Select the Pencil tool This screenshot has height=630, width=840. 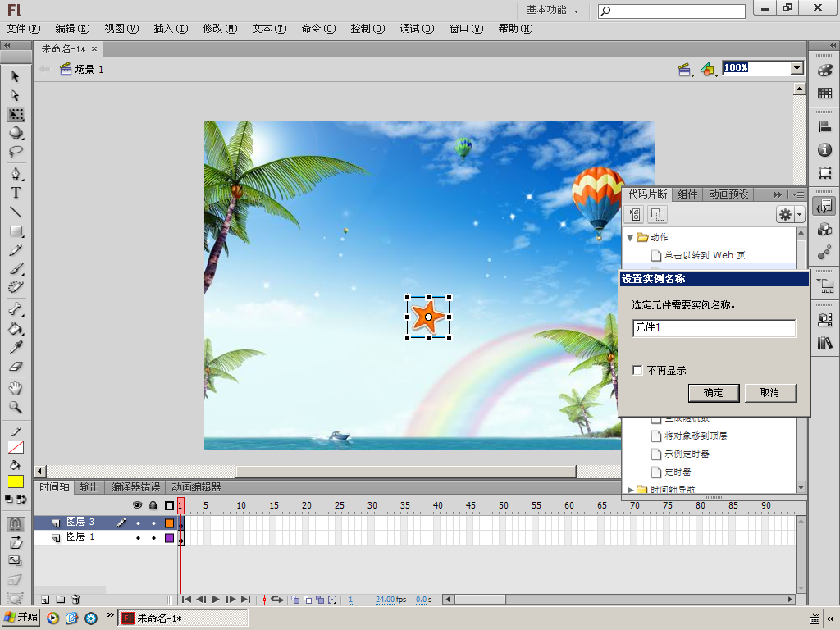(x=16, y=250)
